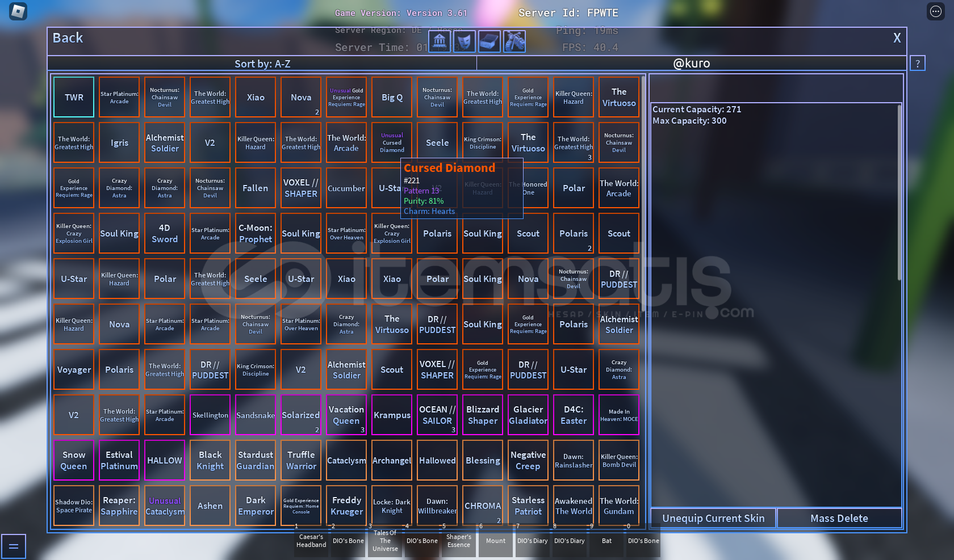Select the Reaper: Sapphire skin
The image size is (954, 560).
(x=119, y=506)
